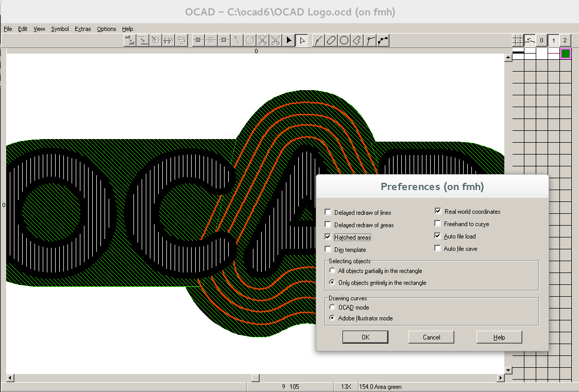Cancel the Preferences dialog

(x=431, y=337)
